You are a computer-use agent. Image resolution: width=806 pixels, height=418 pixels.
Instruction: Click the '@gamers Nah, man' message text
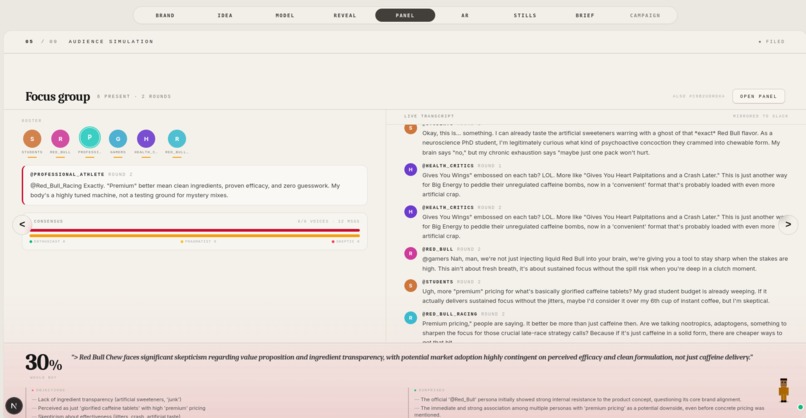605,263
